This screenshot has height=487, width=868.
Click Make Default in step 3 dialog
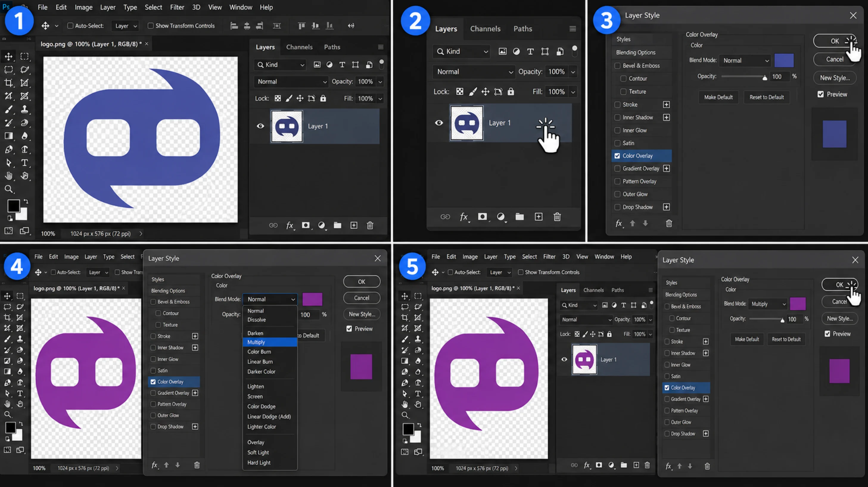[718, 97]
